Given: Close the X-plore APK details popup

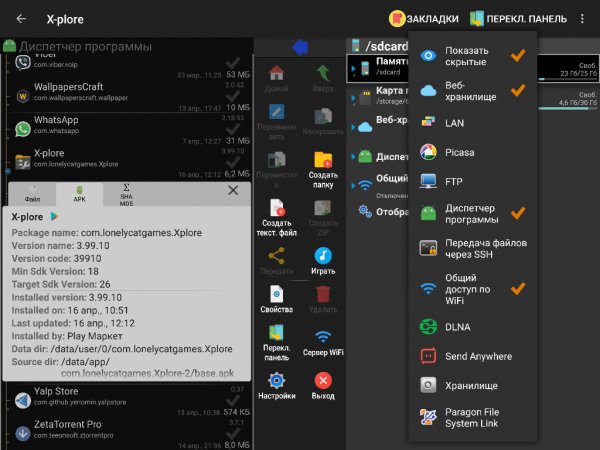Looking at the screenshot, I should pos(233,190).
